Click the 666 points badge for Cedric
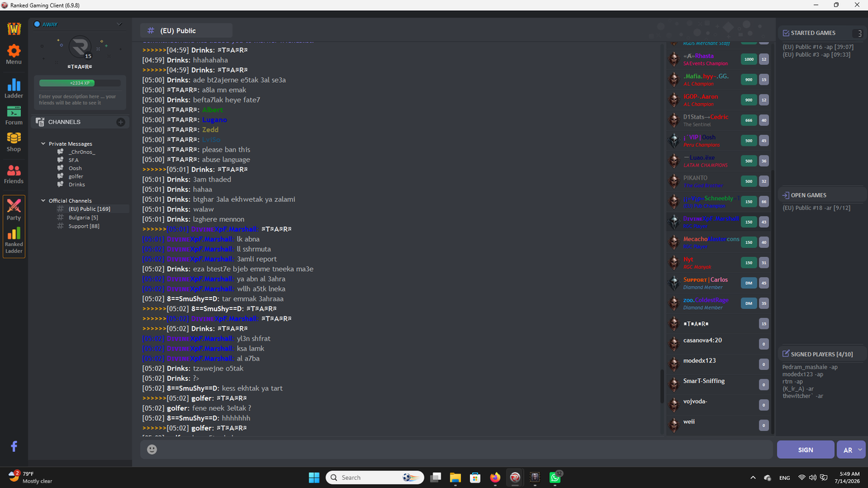Viewport: 868px width, 488px height. 749,120
